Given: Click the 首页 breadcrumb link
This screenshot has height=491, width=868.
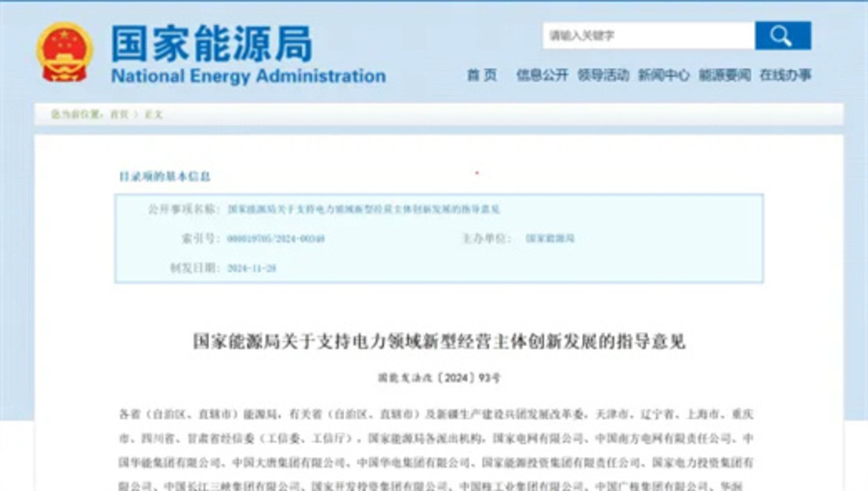Looking at the screenshot, I should (119, 114).
